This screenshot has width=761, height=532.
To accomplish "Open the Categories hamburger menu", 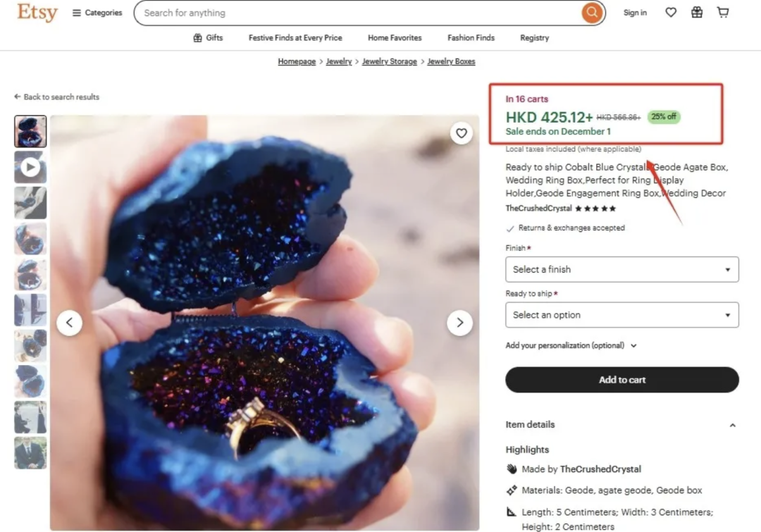I will click(97, 13).
